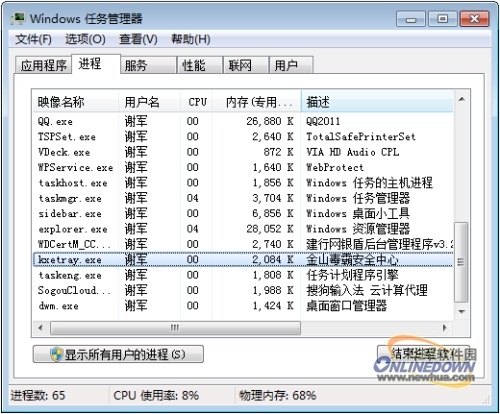Open the 查看(V) menu
The width and height of the screenshot is (500, 414).
[138, 40]
